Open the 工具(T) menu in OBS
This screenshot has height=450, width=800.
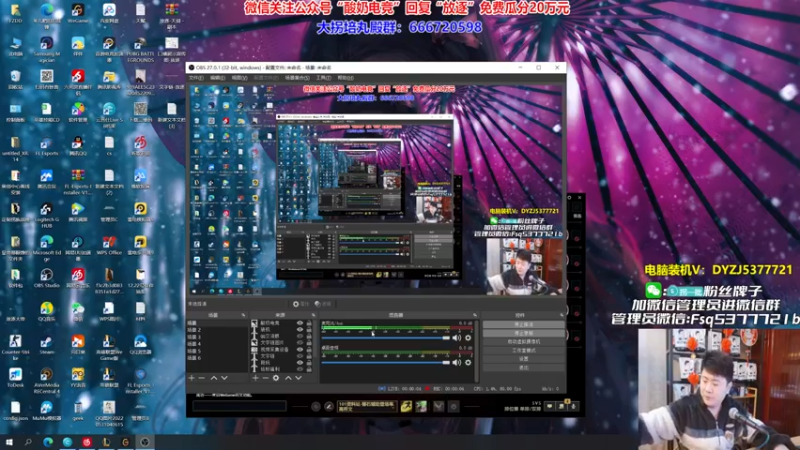click(x=323, y=78)
